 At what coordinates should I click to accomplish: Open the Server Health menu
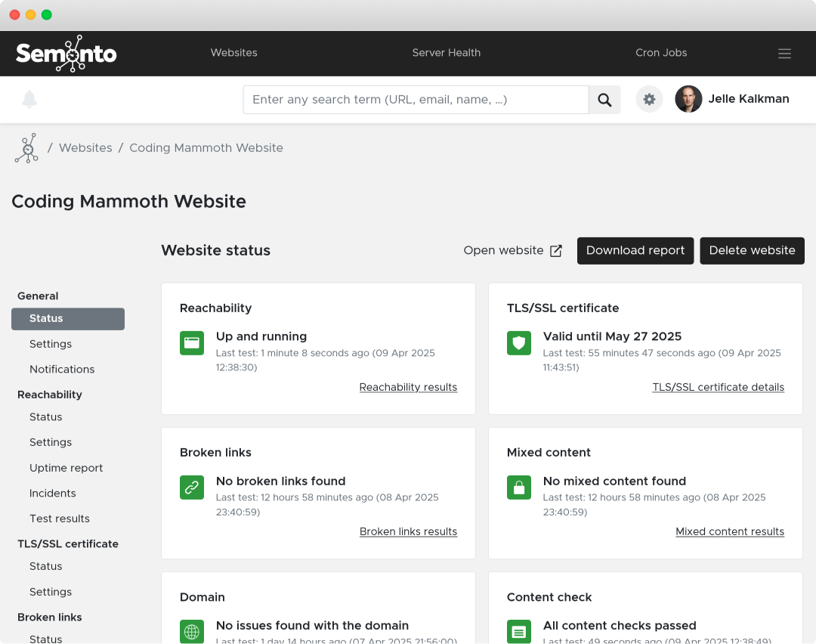pos(446,53)
